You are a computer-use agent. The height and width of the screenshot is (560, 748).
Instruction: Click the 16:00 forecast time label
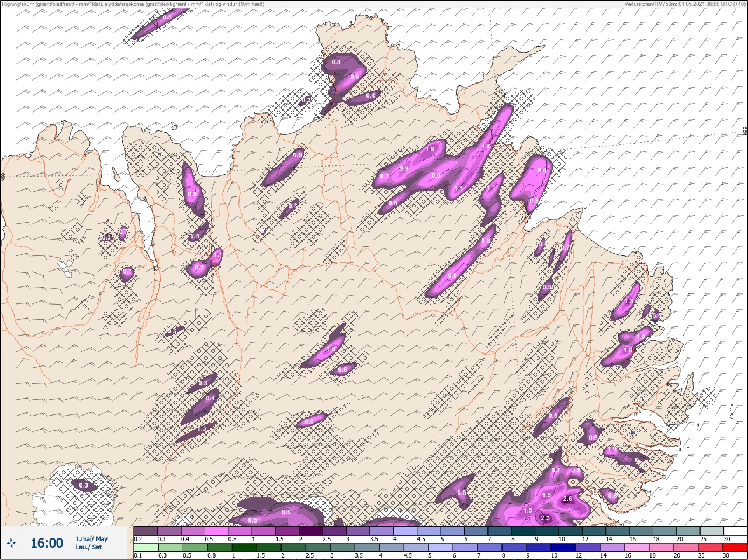(x=47, y=543)
